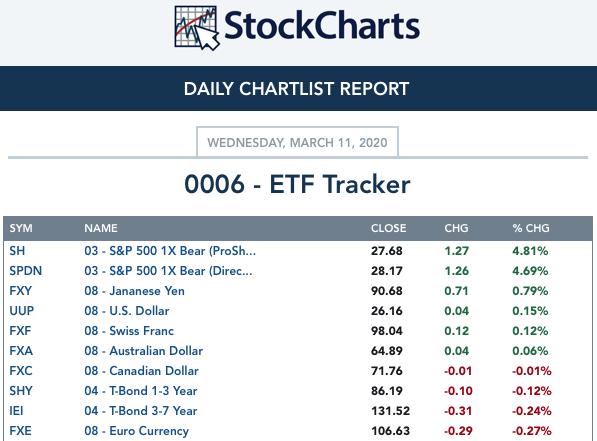Open the FXY ticker symbol link
The height and width of the screenshot is (441, 597).
pos(20,291)
